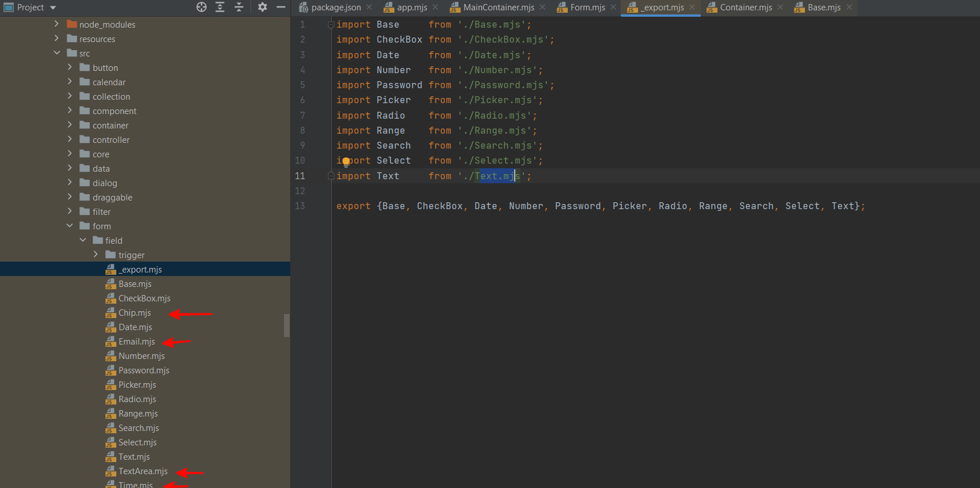Click './Password.mjs' import path text
This screenshot has width=980, height=488.
coord(503,85)
